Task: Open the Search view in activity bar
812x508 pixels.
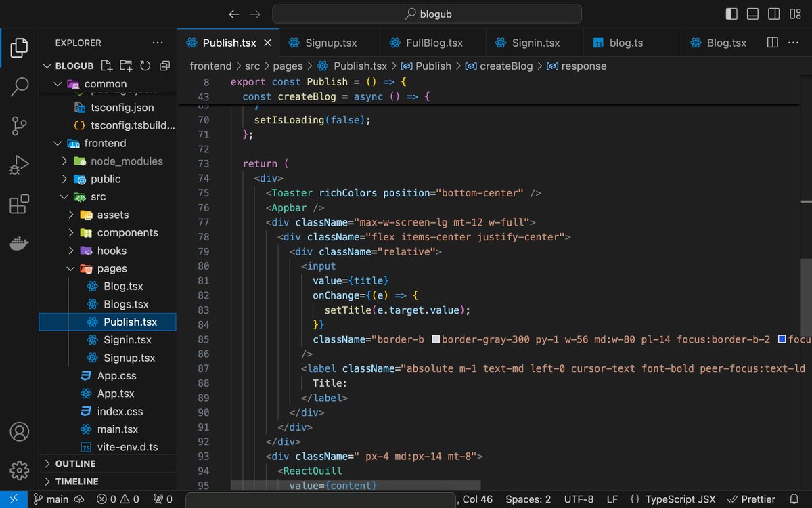Action: pyautogui.click(x=20, y=86)
